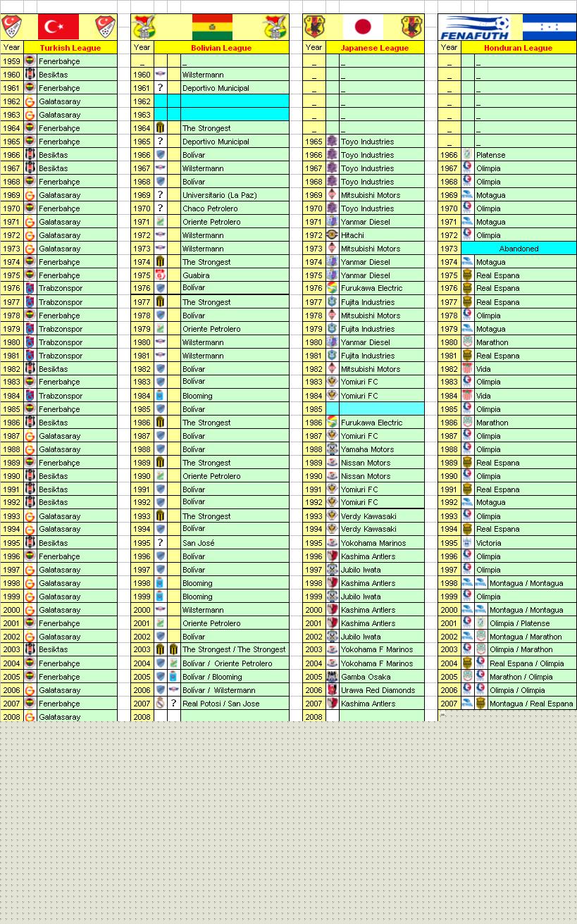Click the Bolivian flag image
This screenshot has height=924, width=577.
click(x=212, y=27)
